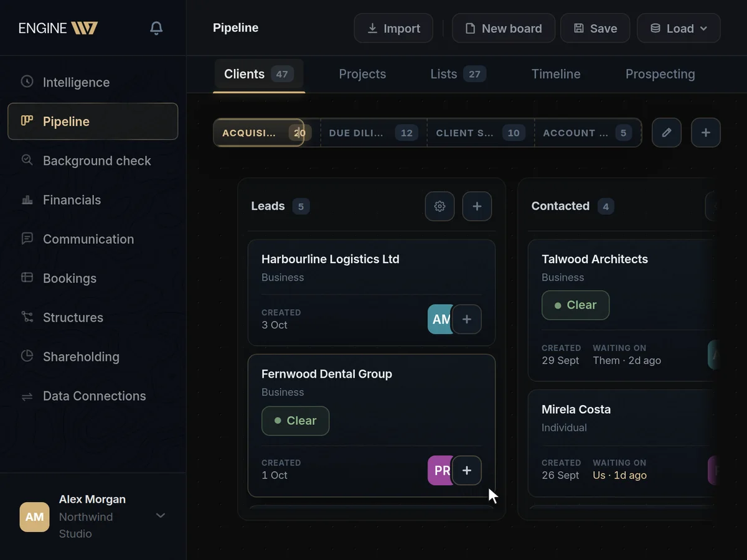Open Mirela Costa card
The width and height of the screenshot is (747, 560).
[x=622, y=443]
